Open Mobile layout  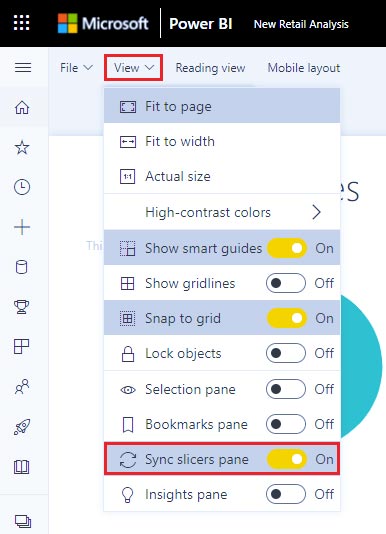[x=304, y=68]
